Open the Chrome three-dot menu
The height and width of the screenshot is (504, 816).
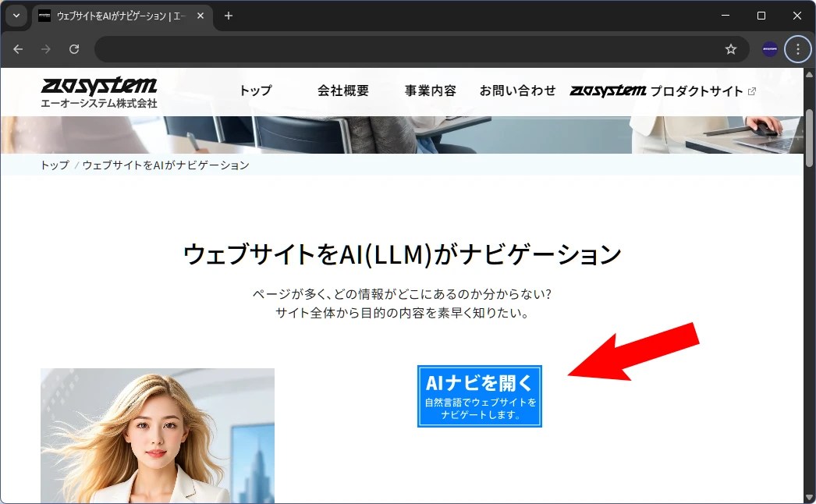tap(797, 49)
